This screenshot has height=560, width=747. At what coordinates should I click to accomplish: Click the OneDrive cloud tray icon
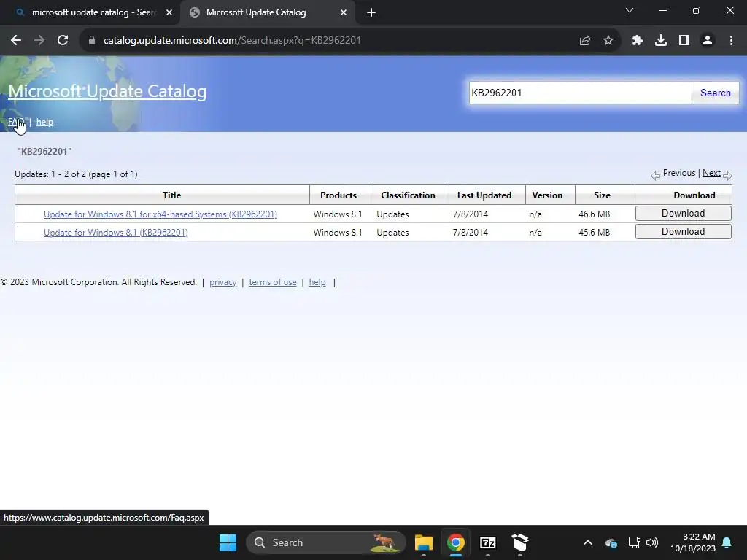point(611,542)
